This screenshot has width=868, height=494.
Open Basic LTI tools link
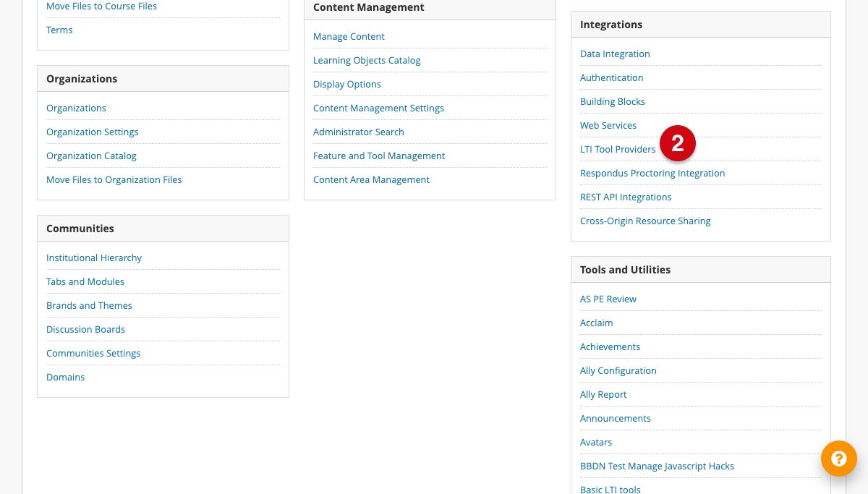pos(610,489)
